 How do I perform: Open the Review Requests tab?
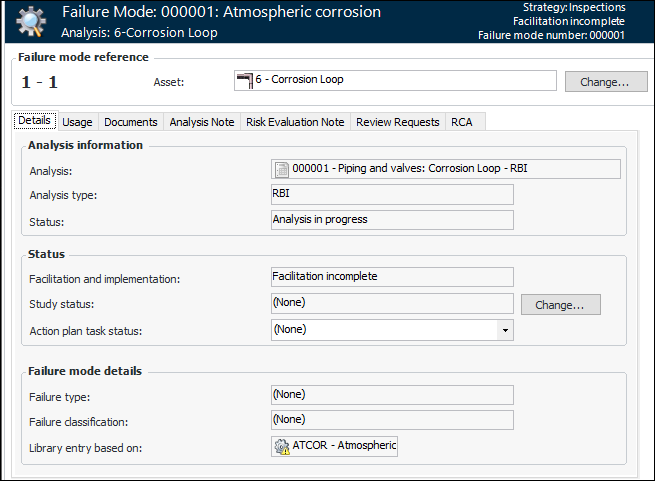(398, 122)
